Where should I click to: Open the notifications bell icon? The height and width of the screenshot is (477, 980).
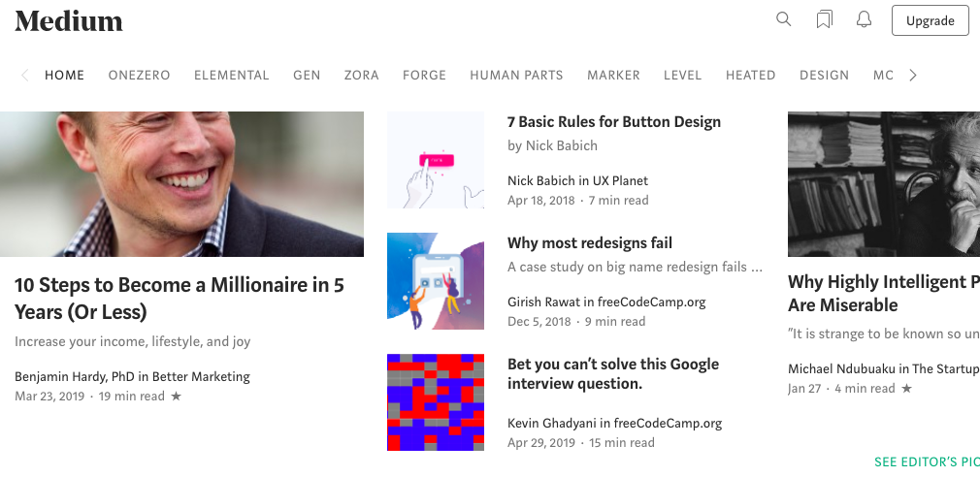pos(864,19)
